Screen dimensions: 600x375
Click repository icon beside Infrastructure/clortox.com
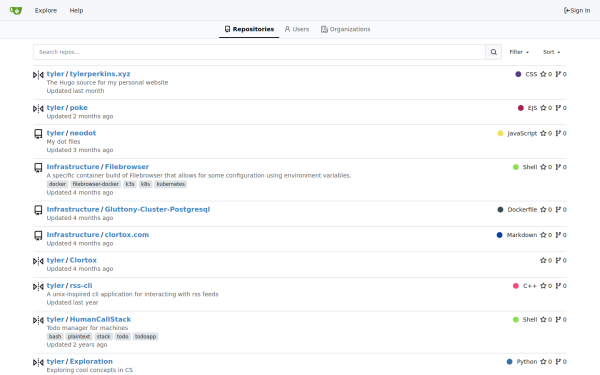pyautogui.click(x=38, y=235)
